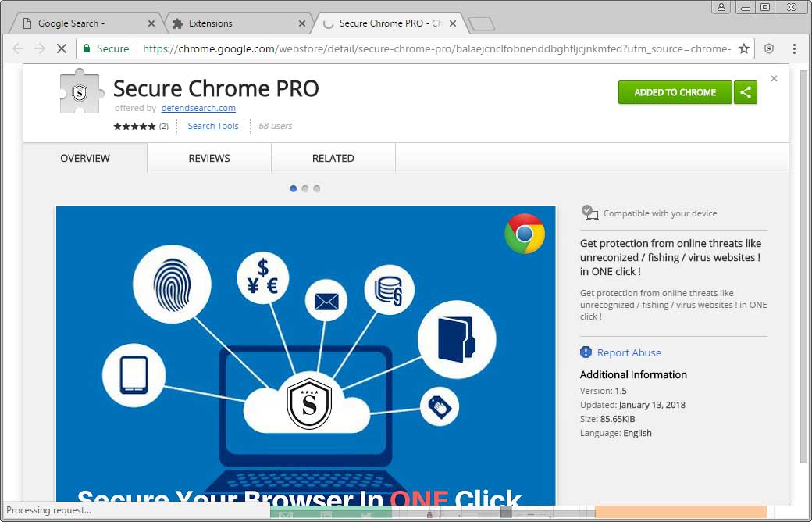Open a new browser tab

(482, 24)
